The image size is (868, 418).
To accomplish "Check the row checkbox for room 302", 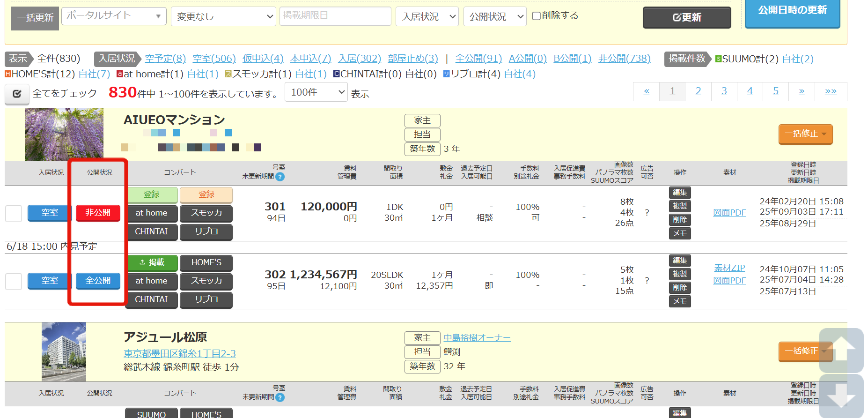I will click(14, 281).
